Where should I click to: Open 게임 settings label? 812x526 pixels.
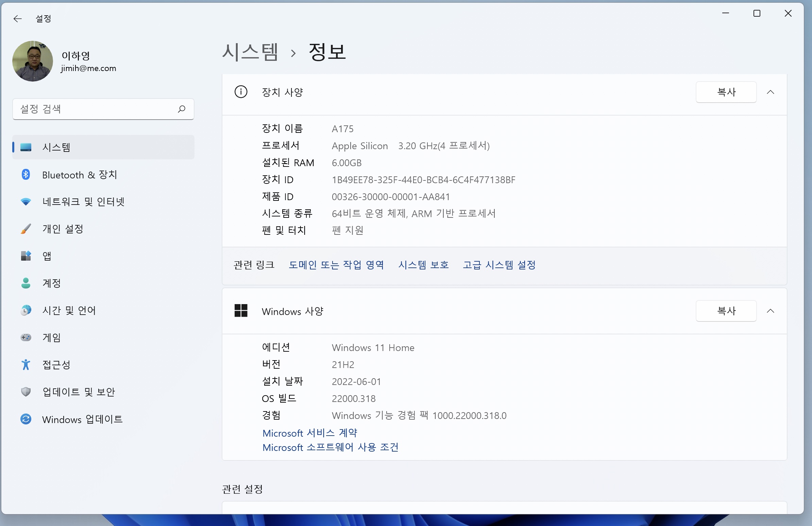52,337
